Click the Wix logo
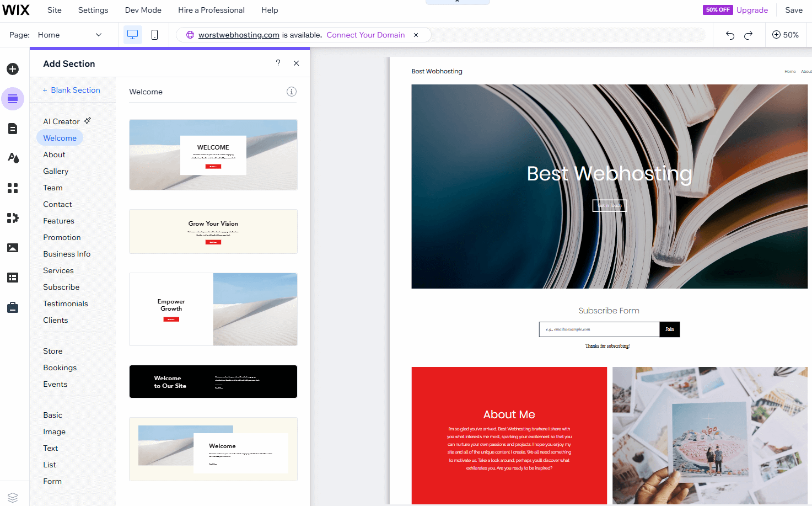Viewport: 812px width, 506px height. tap(16, 10)
